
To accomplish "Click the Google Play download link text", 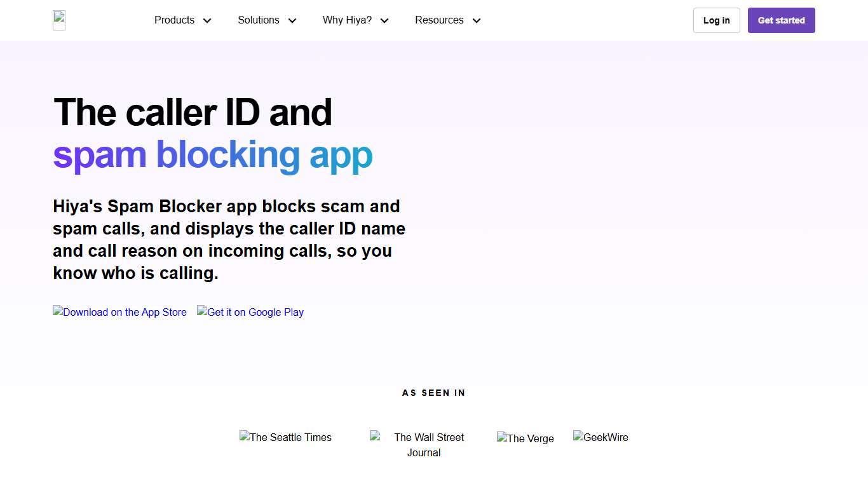I will [250, 312].
